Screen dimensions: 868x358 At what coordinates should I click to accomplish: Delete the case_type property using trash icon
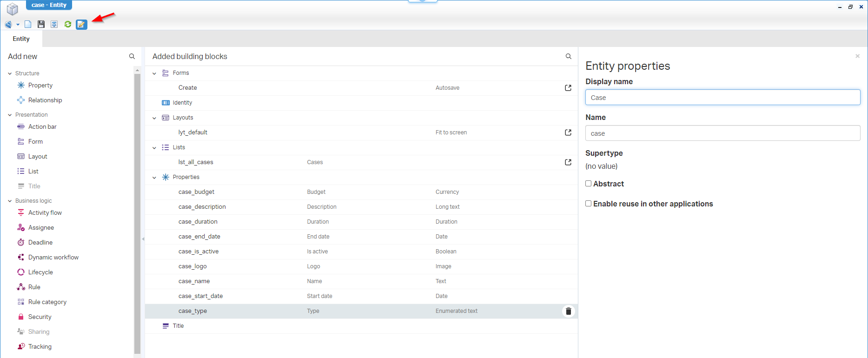[568, 311]
